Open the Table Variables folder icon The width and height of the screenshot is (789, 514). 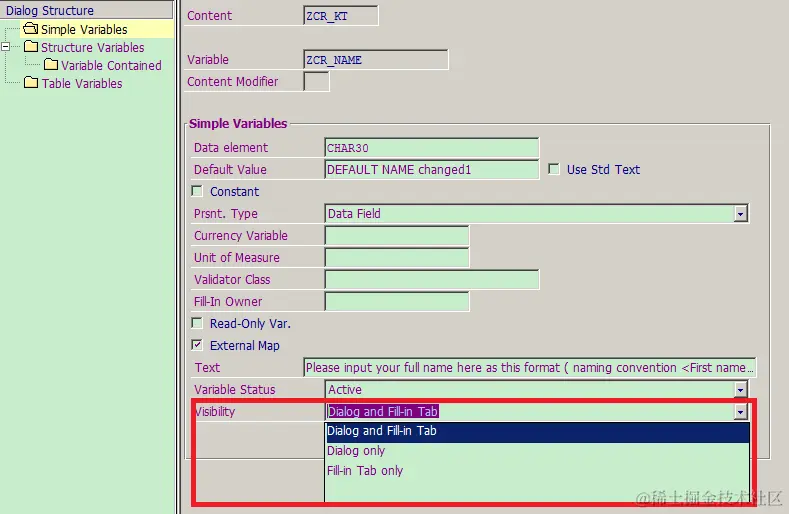point(31,83)
